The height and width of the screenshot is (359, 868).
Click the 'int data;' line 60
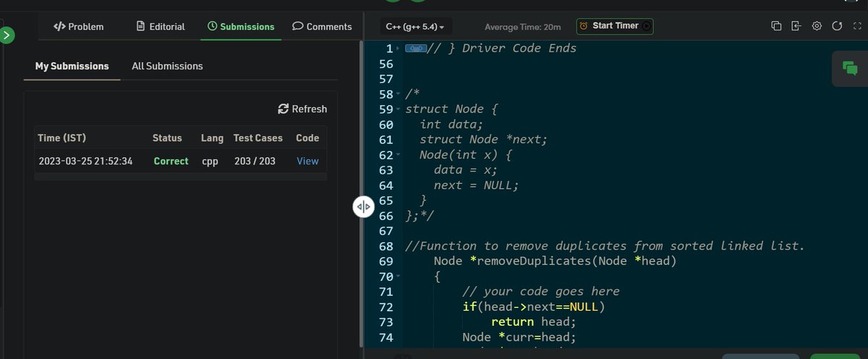tap(451, 124)
